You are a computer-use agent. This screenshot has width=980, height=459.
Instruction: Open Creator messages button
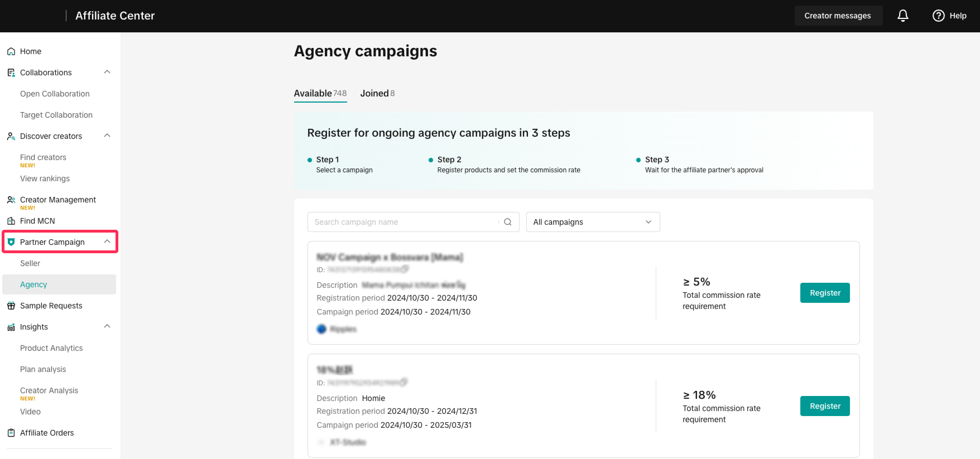click(837, 16)
